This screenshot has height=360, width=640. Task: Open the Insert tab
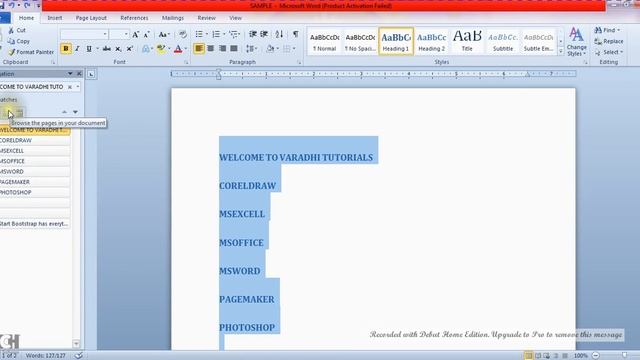click(x=55, y=18)
